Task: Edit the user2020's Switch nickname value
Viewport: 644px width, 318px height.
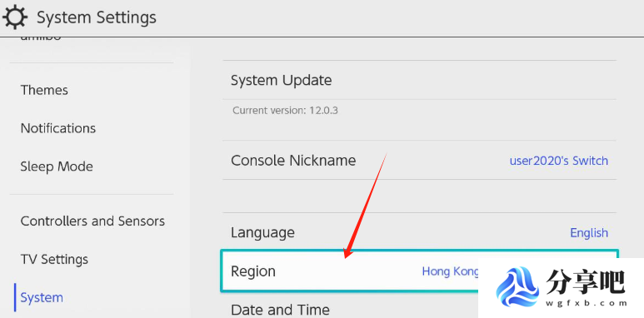Action: 558,161
